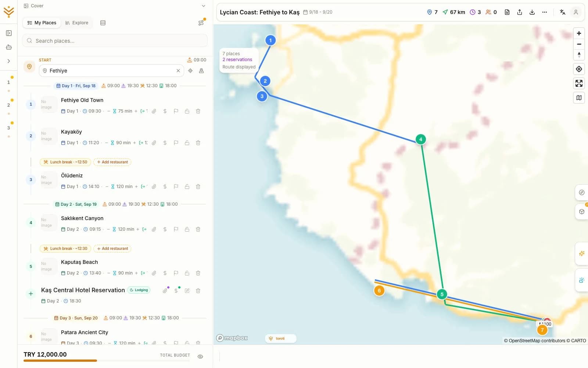Add restaurant after Kayaköy
588x368 pixels.
click(112, 162)
